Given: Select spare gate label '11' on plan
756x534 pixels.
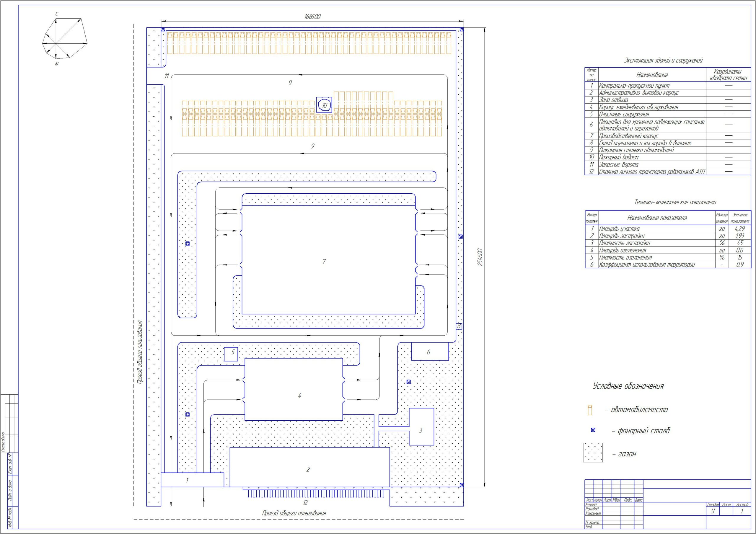Looking at the screenshot, I should pyautogui.click(x=167, y=76).
